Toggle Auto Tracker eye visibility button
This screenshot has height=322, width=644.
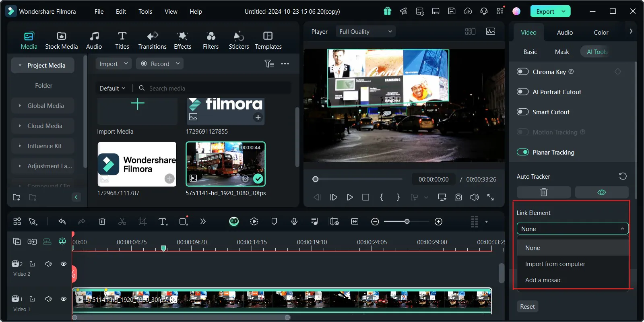point(602,192)
